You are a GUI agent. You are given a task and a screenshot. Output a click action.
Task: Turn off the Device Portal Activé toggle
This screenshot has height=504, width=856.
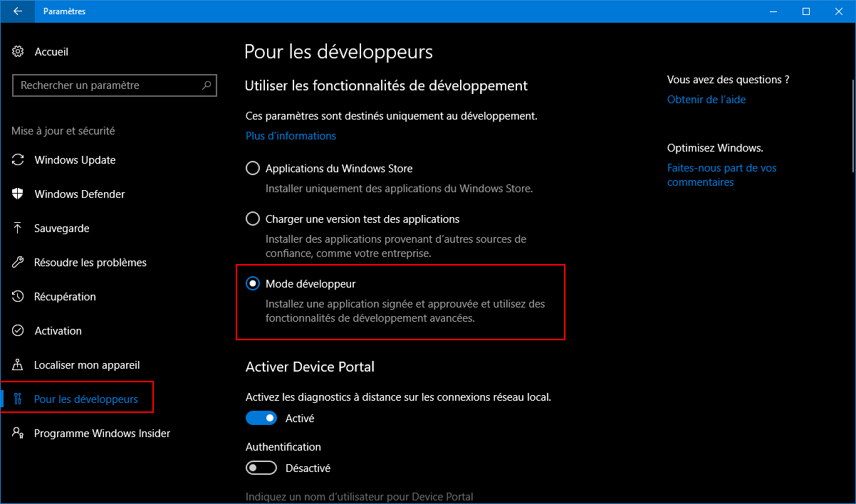pos(261,419)
